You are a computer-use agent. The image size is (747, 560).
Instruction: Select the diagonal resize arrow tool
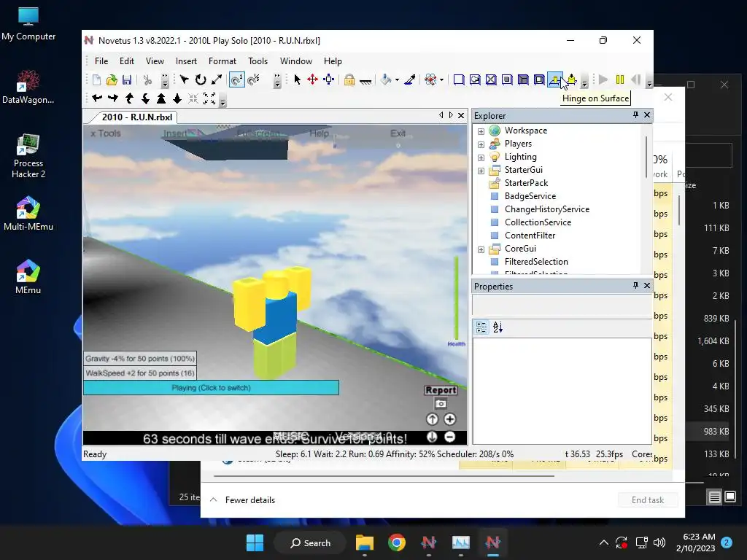(216, 79)
